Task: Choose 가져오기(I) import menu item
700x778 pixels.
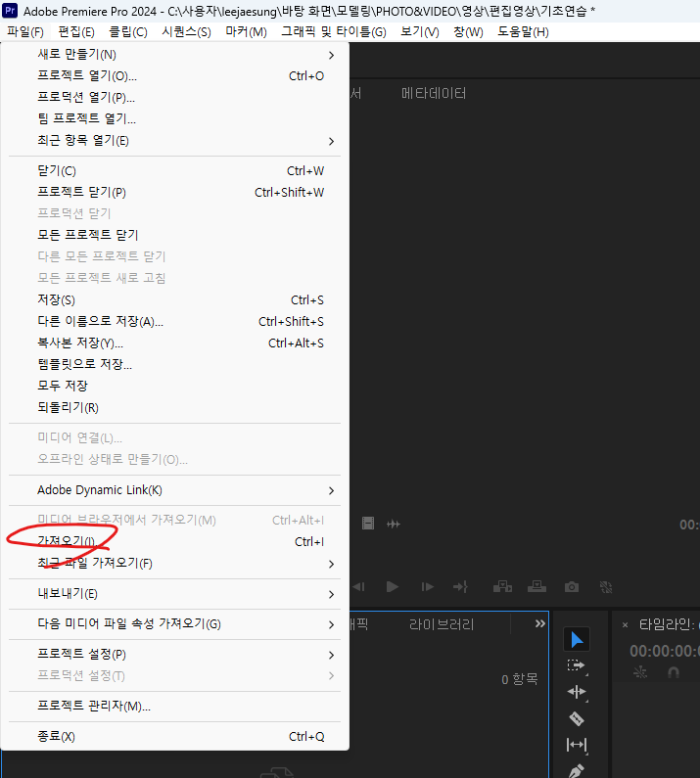Action: coord(174,541)
